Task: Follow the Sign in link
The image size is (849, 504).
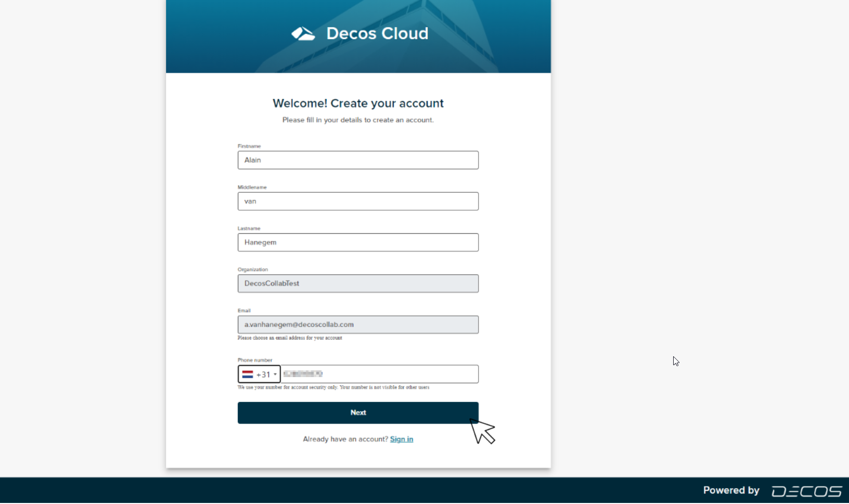Action: coord(402,440)
